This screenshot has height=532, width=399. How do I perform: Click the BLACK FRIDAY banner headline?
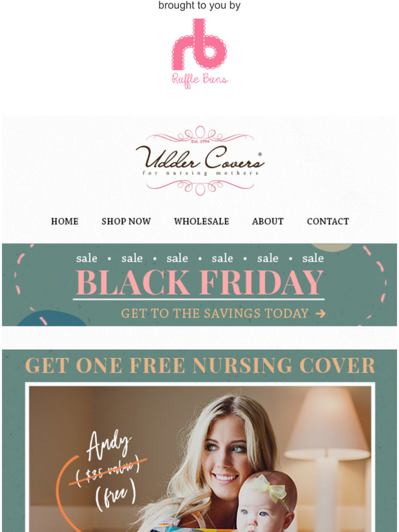[x=199, y=282]
